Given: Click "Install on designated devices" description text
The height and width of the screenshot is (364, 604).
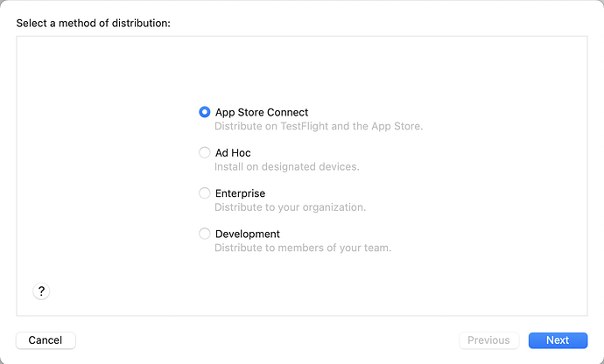Looking at the screenshot, I should pos(287,166).
